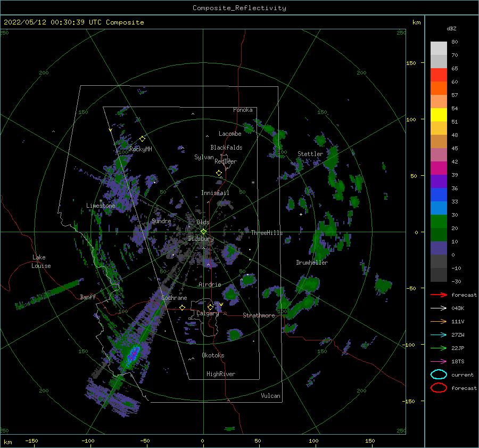
Task: Click the white 04DK arrow icon
Action: pos(439,308)
